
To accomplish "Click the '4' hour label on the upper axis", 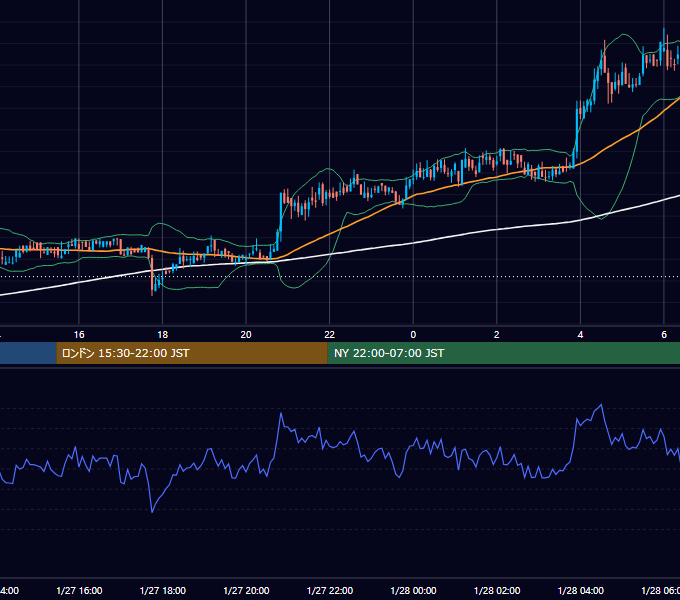I will 580,335.
